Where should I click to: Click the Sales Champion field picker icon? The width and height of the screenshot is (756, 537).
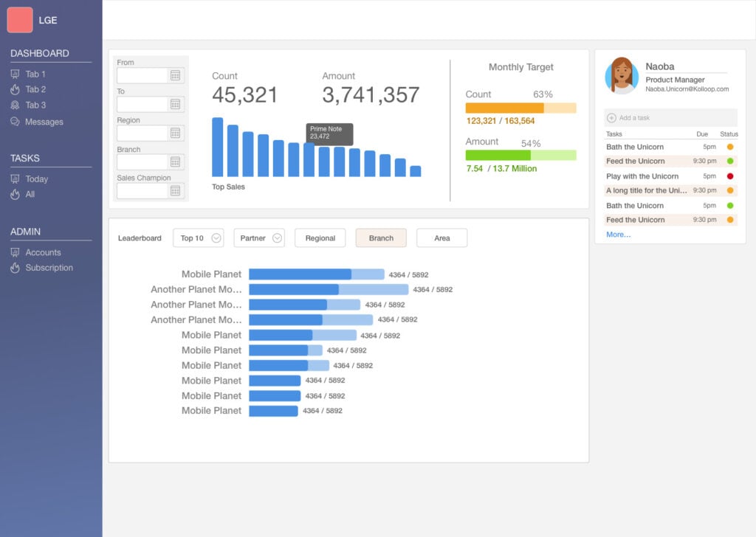(x=176, y=191)
